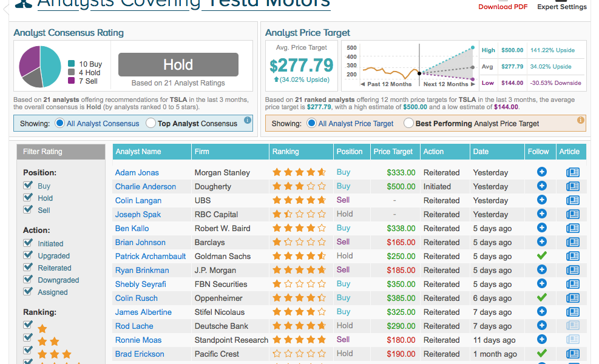Uncheck the Sell position filter
599x364 pixels.
coord(28,210)
